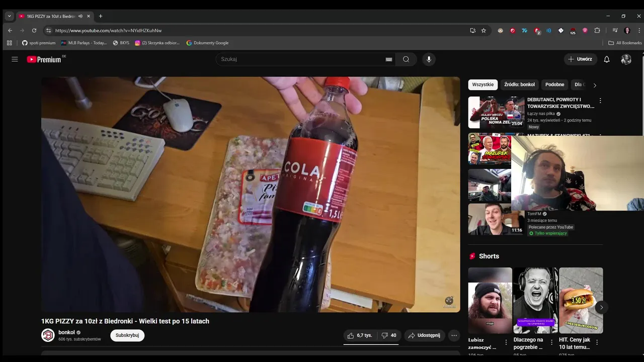Open Chrome profile avatar
The width and height of the screenshot is (644, 362).
(627, 30)
